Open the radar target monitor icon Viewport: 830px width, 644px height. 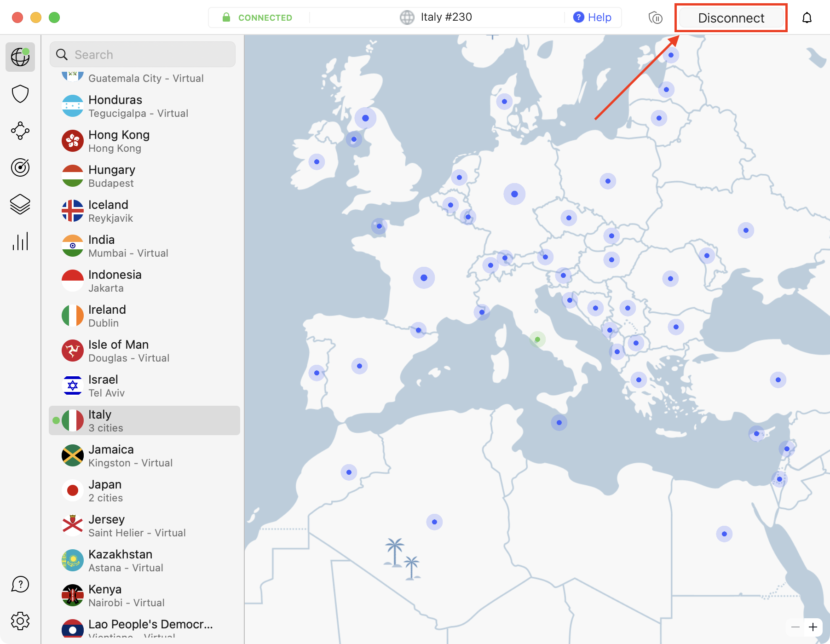pos(20,167)
